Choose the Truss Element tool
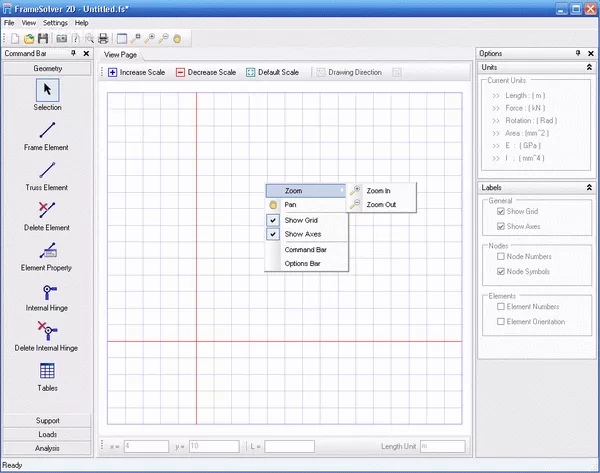The image size is (600, 473). tap(47, 176)
